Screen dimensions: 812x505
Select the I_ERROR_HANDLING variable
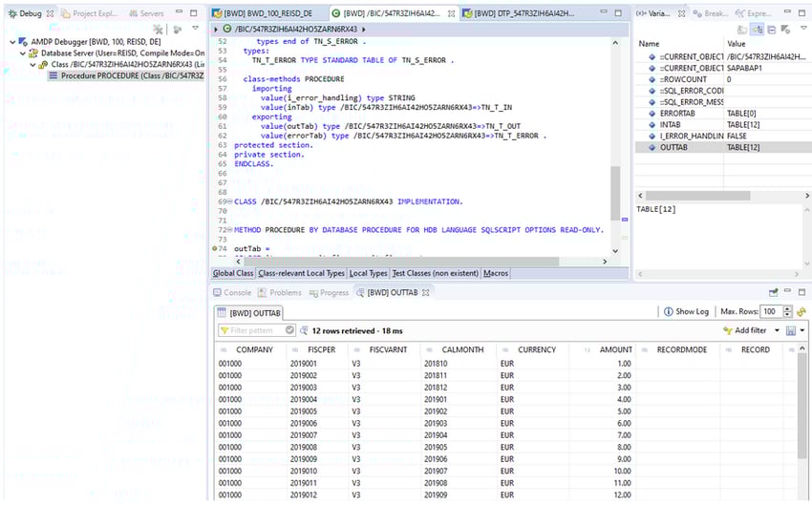coord(723,137)
